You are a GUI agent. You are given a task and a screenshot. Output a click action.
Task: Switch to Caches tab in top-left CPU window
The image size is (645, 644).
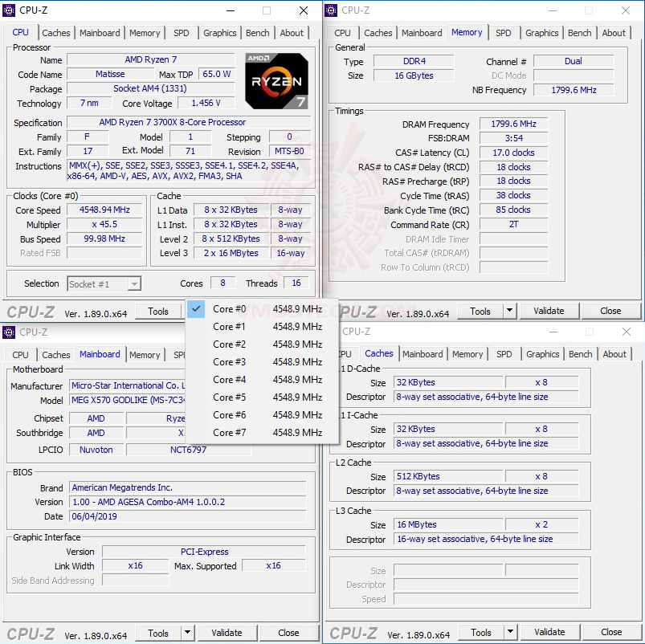[x=56, y=33]
